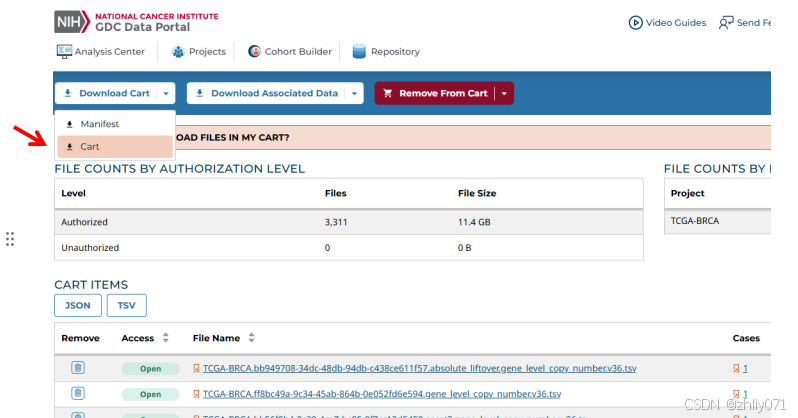The image size is (798, 418).
Task: Open the Video Guides play icon
Action: [x=635, y=23]
